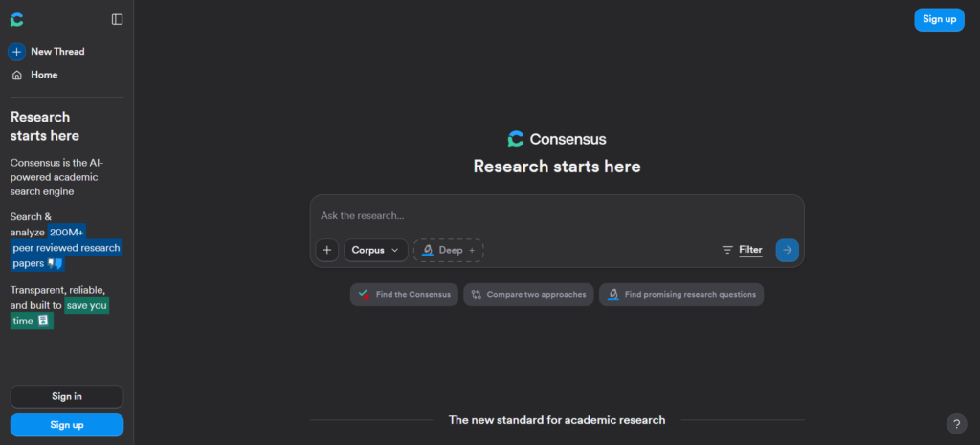
Task: Click the highlighted '200M+' text
Action: [66, 233]
